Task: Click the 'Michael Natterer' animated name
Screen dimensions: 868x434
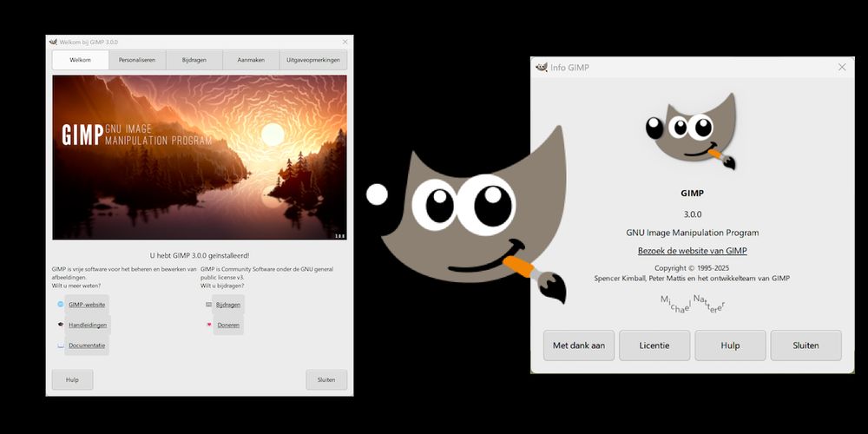Action: coord(693,305)
